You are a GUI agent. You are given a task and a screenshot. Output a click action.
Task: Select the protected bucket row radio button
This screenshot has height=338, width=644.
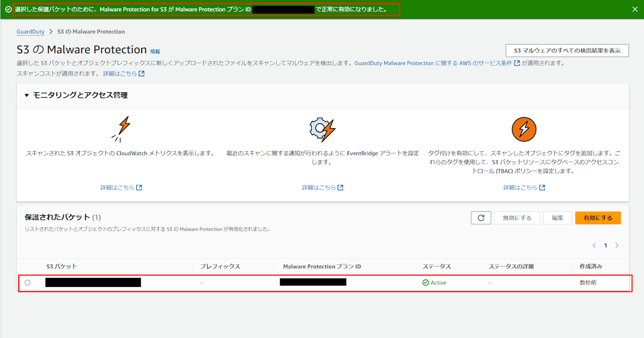pyautogui.click(x=27, y=283)
